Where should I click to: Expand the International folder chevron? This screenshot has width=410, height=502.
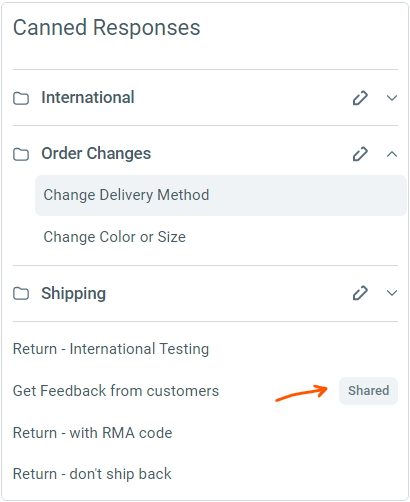pos(392,98)
